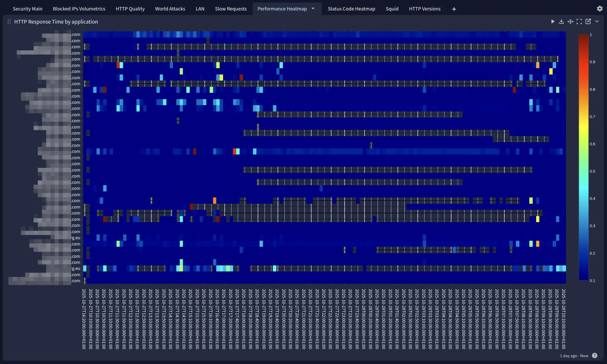This screenshot has height=364, width=607.
Task: Go to the Blocked IPs Volumetrics tab
Action: pyautogui.click(x=79, y=9)
